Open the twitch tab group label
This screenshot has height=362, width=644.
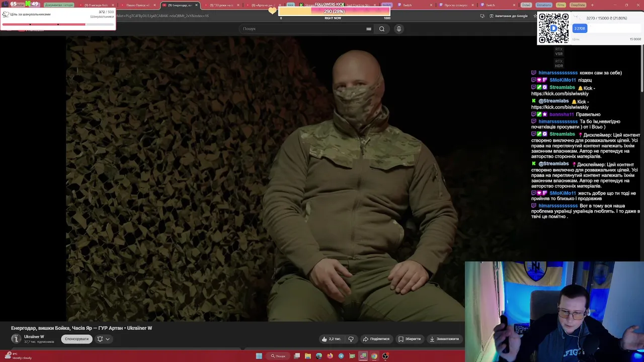click(x=386, y=5)
